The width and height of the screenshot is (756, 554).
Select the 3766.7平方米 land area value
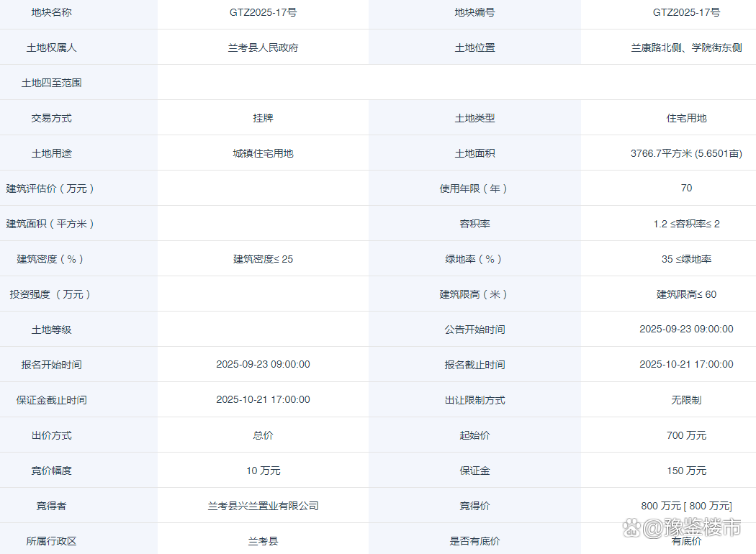pos(687,153)
